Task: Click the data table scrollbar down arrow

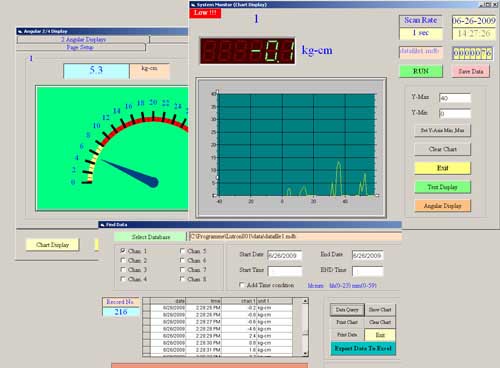Action: tap(305, 354)
